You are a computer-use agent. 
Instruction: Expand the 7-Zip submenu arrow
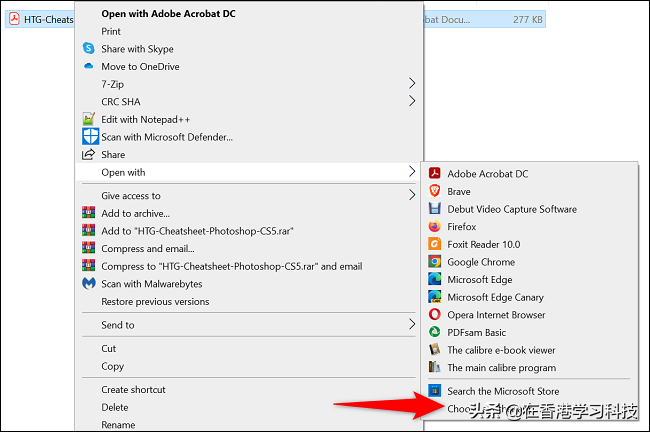(x=412, y=84)
